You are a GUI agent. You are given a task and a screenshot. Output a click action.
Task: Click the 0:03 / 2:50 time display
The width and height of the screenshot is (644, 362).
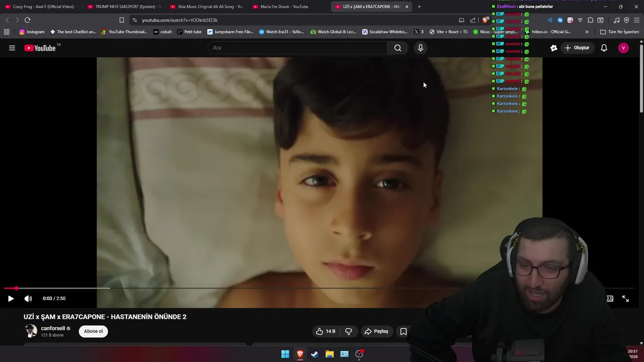[54, 298]
